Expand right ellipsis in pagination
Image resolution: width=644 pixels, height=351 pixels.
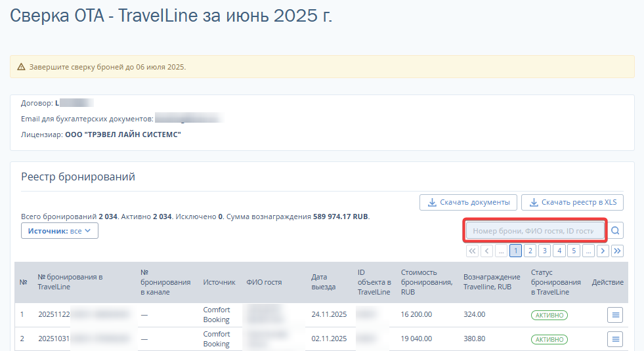(588, 251)
